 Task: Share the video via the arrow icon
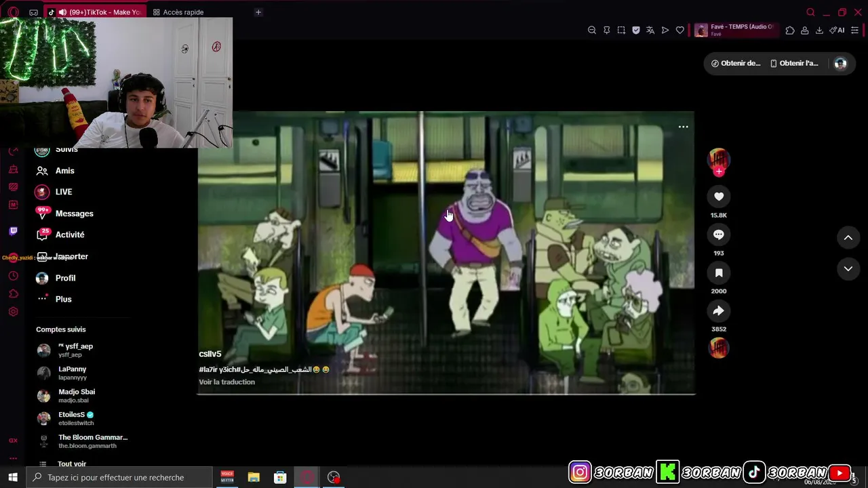pyautogui.click(x=719, y=310)
